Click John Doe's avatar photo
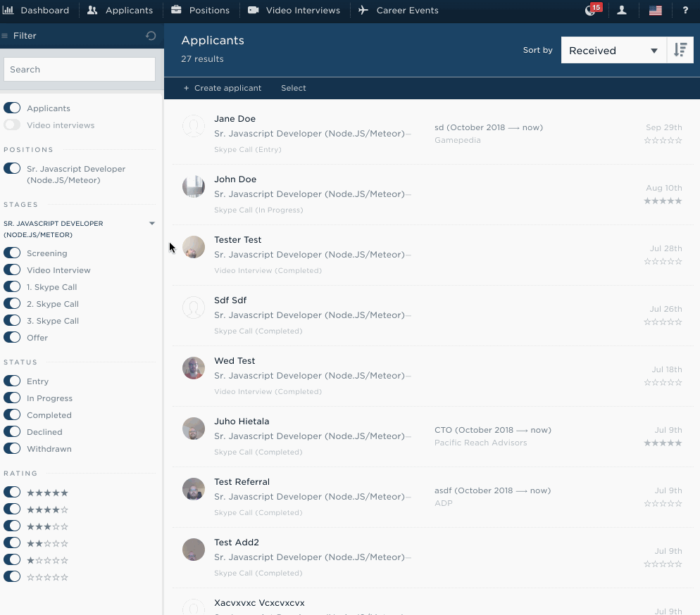 tap(194, 186)
